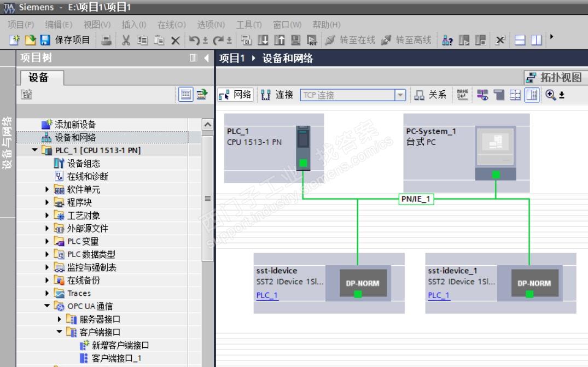
Task: Split editor space horizontally icon
Action: [520, 40]
